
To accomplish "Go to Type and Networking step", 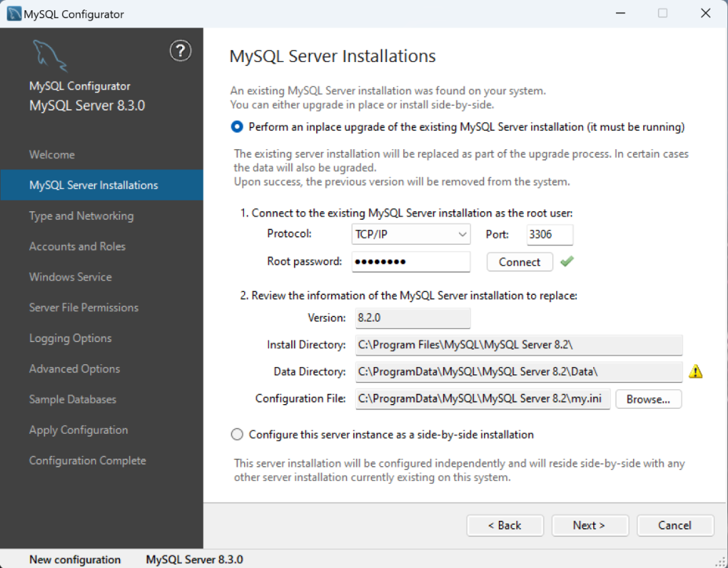I will (x=81, y=216).
